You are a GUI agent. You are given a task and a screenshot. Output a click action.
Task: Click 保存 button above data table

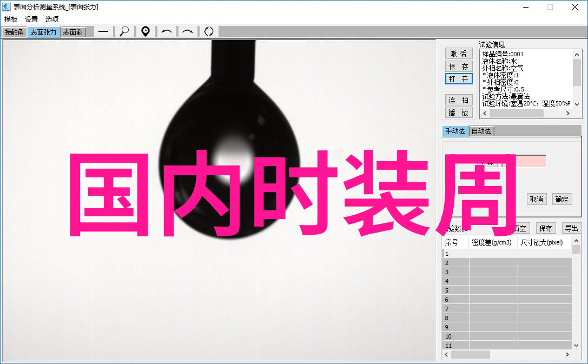point(545,228)
